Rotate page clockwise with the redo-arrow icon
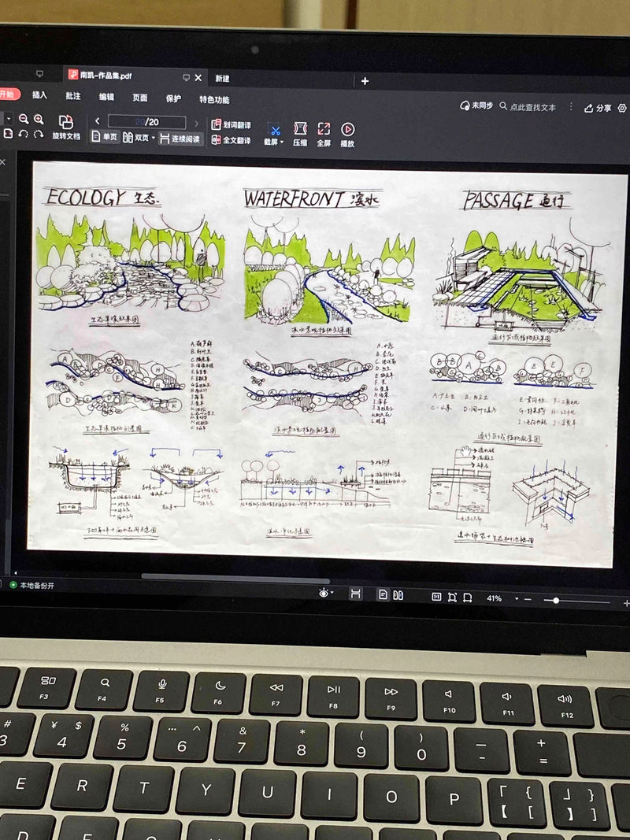 [39, 134]
